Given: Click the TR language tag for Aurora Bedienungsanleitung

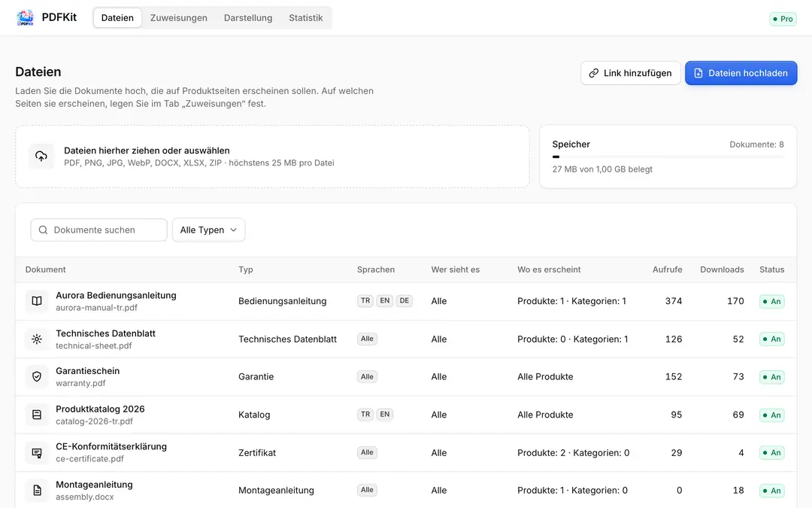Looking at the screenshot, I should tap(365, 300).
